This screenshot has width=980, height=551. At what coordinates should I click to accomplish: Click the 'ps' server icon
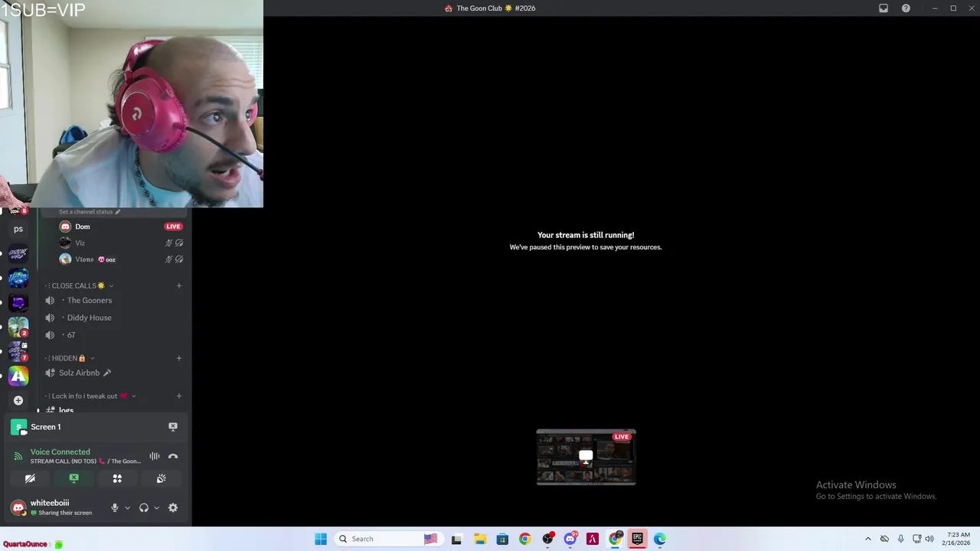pos(18,229)
